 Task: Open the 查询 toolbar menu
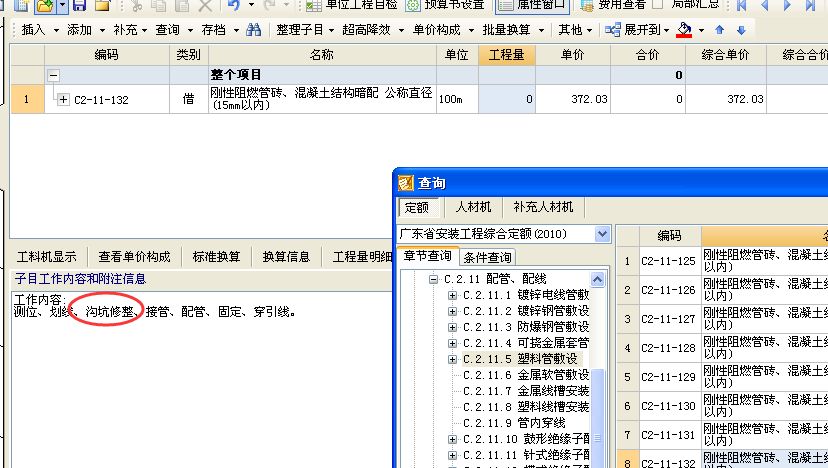tap(174, 30)
